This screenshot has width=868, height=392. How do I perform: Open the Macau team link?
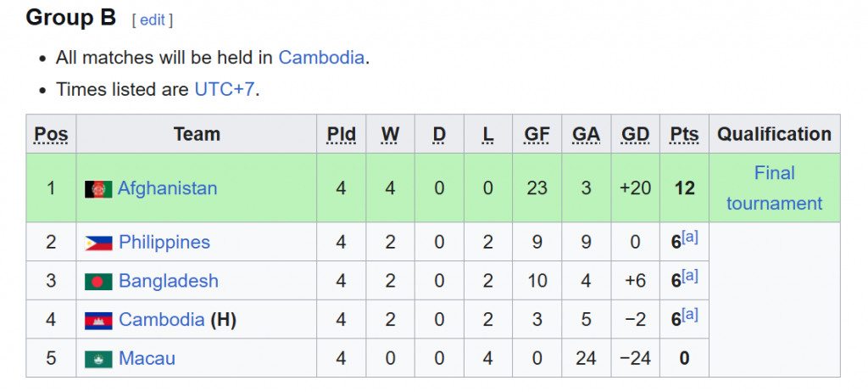[147, 358]
